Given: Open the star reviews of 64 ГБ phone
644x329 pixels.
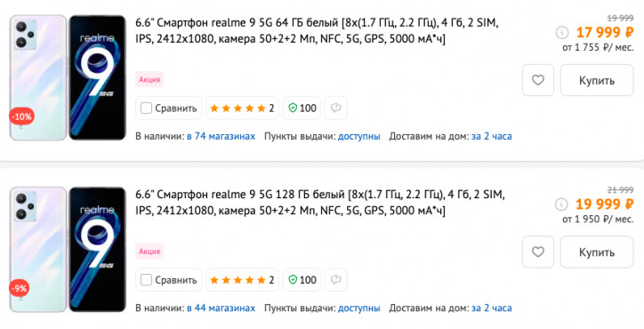Looking at the screenshot, I should coord(242,108).
